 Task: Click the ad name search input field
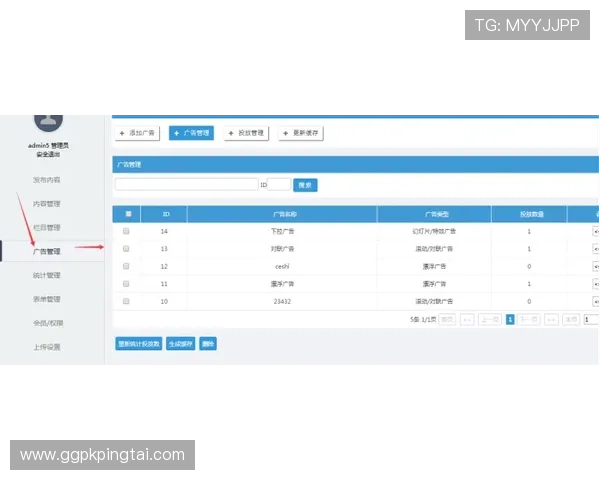click(186, 184)
